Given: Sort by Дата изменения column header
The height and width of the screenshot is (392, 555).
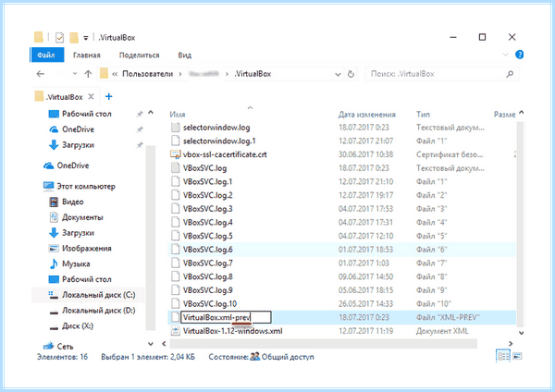Looking at the screenshot, I should [x=366, y=115].
